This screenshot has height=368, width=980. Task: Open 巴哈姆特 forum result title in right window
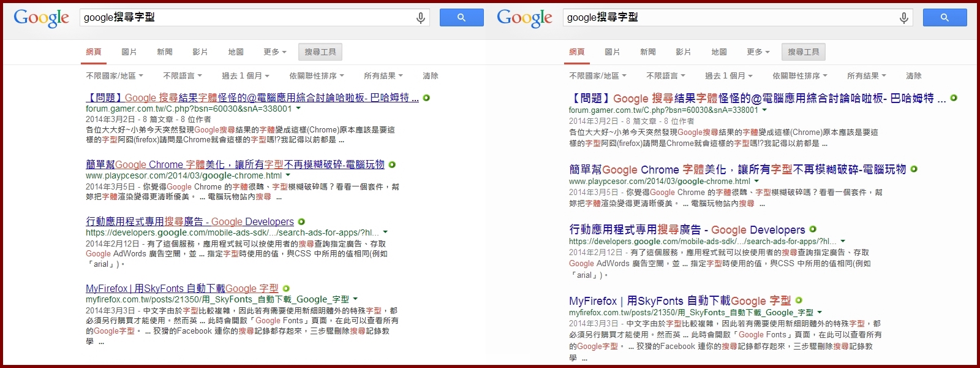point(758,98)
